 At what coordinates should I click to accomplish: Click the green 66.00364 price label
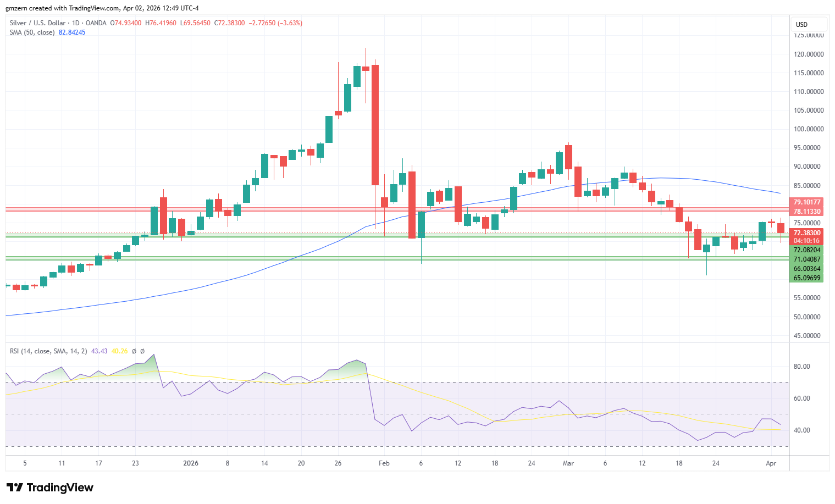tap(806, 269)
